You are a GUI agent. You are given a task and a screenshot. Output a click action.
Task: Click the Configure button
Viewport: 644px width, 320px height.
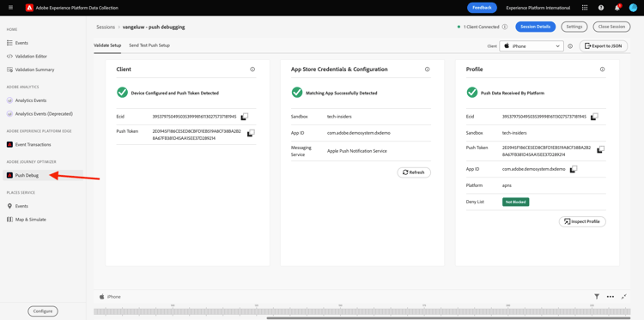coord(43,311)
